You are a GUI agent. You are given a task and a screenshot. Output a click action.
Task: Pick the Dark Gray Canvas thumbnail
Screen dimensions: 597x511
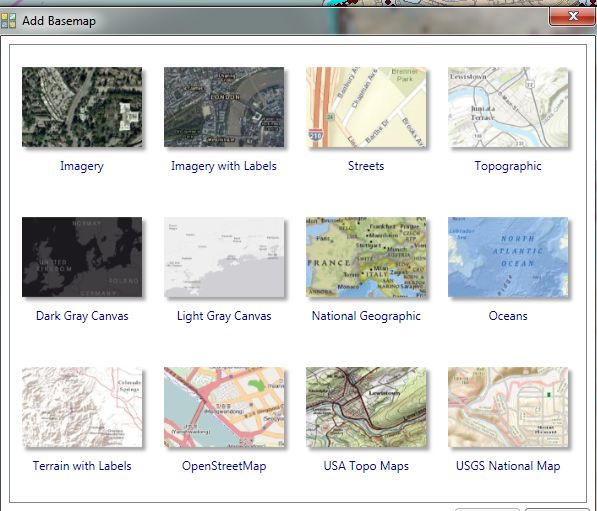tap(82, 257)
